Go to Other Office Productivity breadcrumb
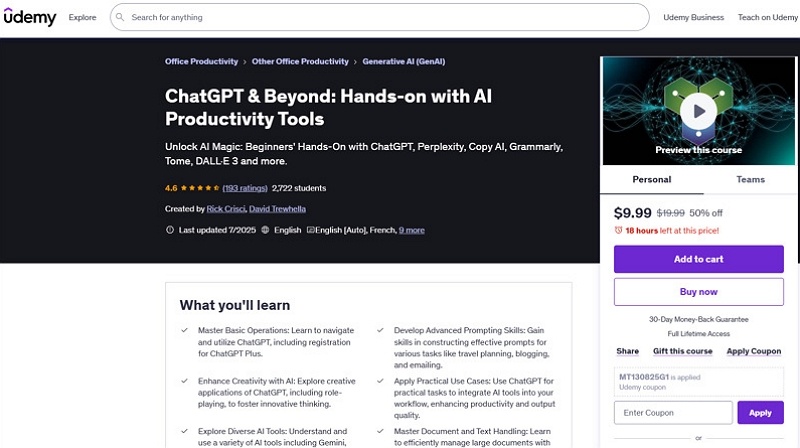 coord(300,61)
